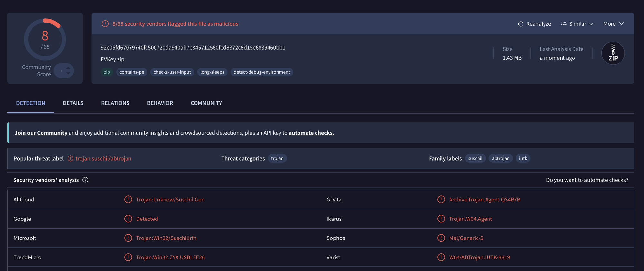Click the Trojan:Win32/Suschil!rfn detection
This screenshot has width=644, height=271.
coord(166,238)
